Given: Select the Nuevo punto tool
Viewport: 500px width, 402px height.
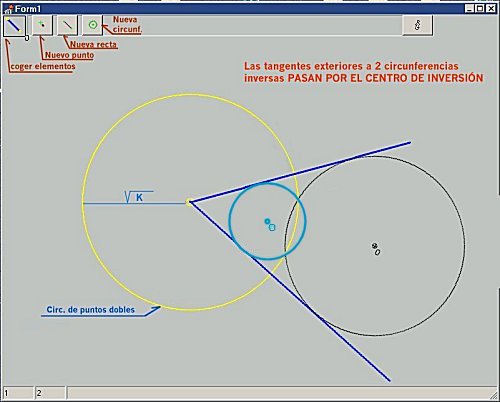Looking at the screenshot, I should click(42, 25).
